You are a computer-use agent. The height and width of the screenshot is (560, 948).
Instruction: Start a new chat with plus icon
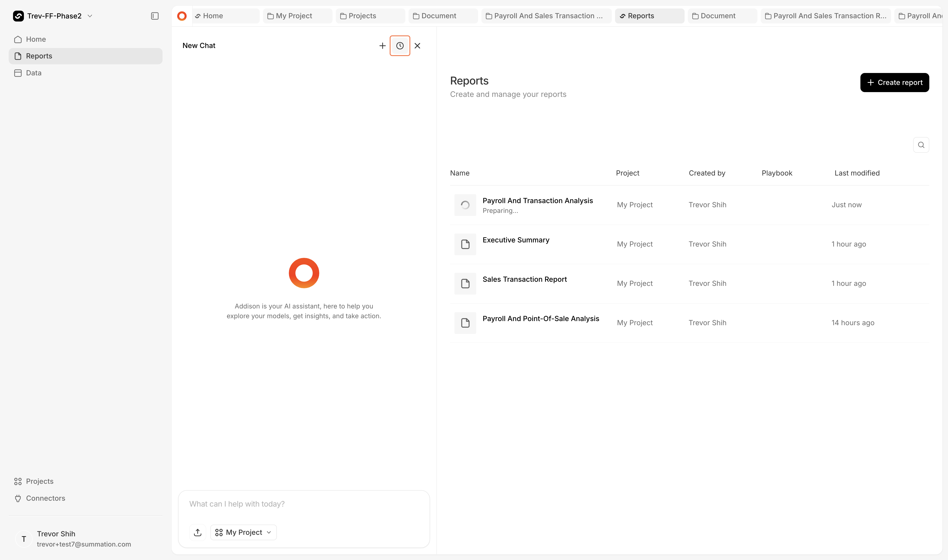(x=383, y=46)
